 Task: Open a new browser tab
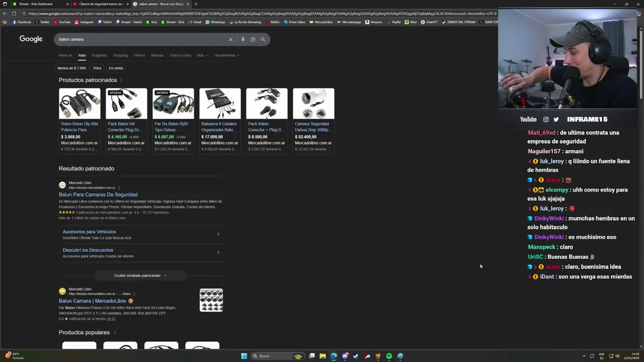pos(196,4)
